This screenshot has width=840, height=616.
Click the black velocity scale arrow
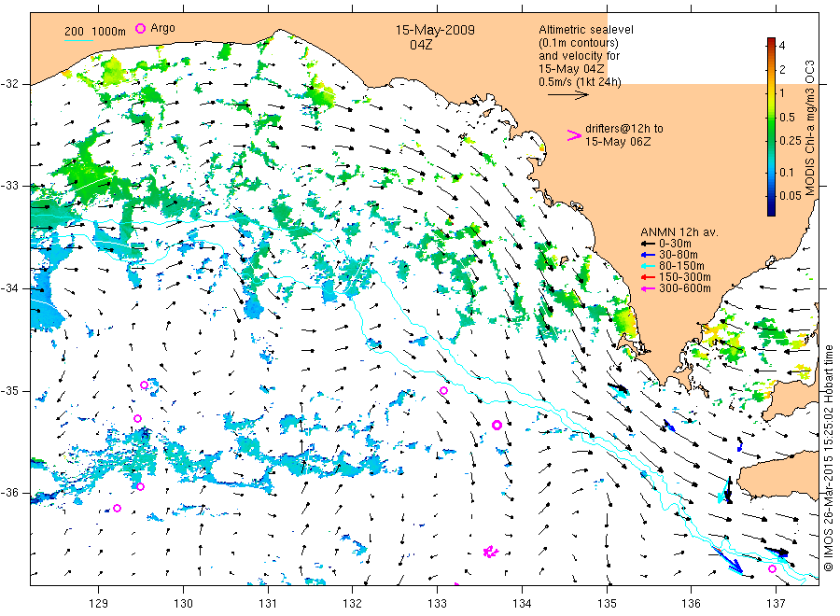[x=568, y=95]
